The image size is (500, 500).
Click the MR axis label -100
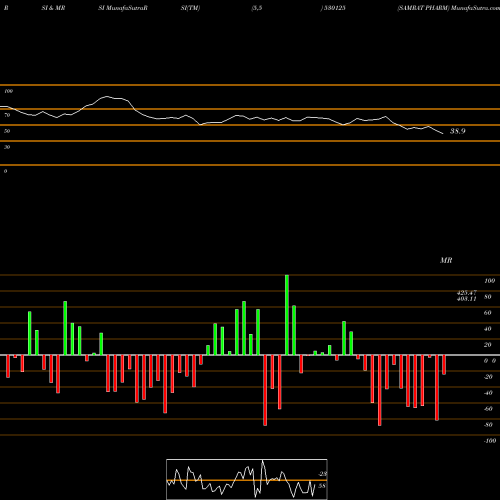click(490, 441)
